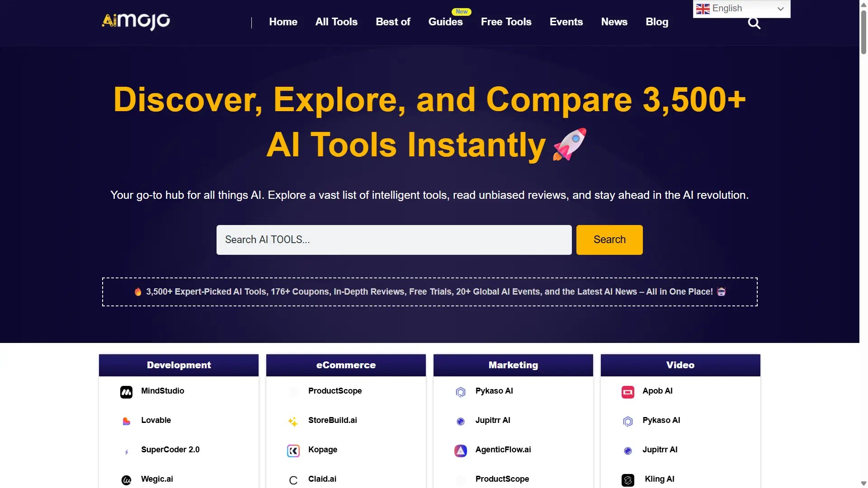Open Pykaso AI under Video
This screenshot has width=868, height=488.
tap(661, 420)
